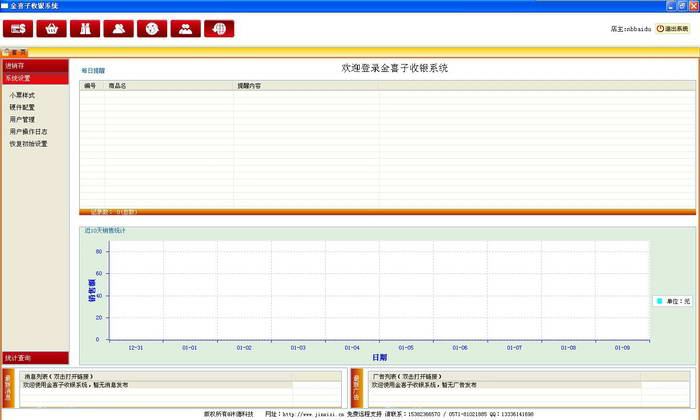Close the 金喜子收银系统 window

694,6
